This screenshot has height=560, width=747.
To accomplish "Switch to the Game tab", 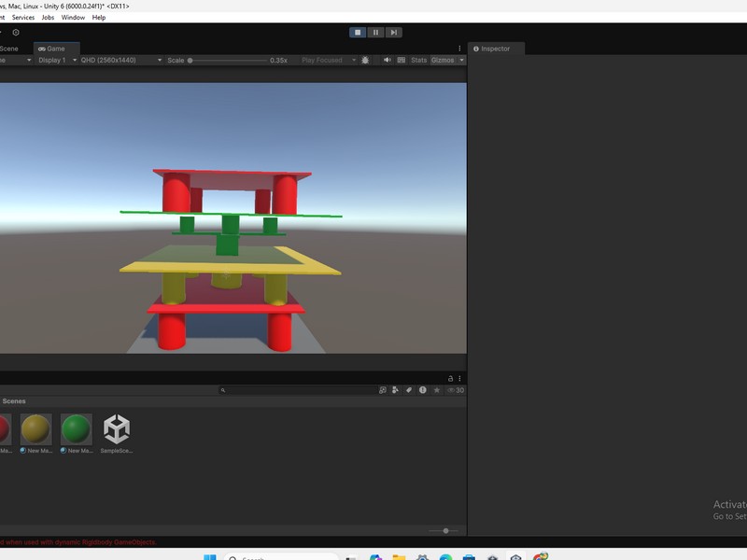I will coord(56,49).
